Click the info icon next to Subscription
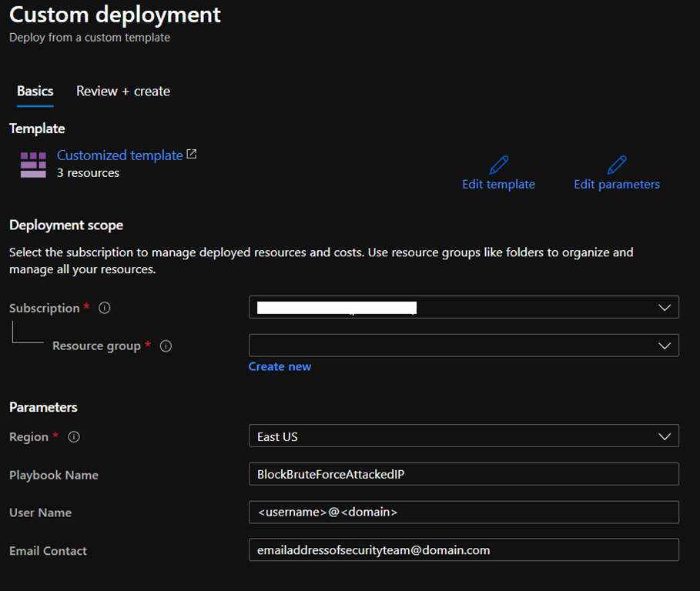700x591 pixels. click(105, 308)
